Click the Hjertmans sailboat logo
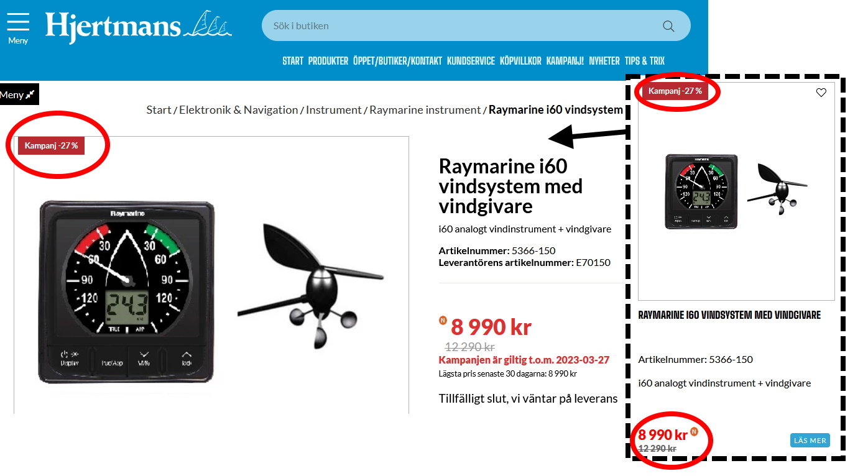Image resolution: width=868 pixels, height=476 pixels. pyautogui.click(x=138, y=27)
